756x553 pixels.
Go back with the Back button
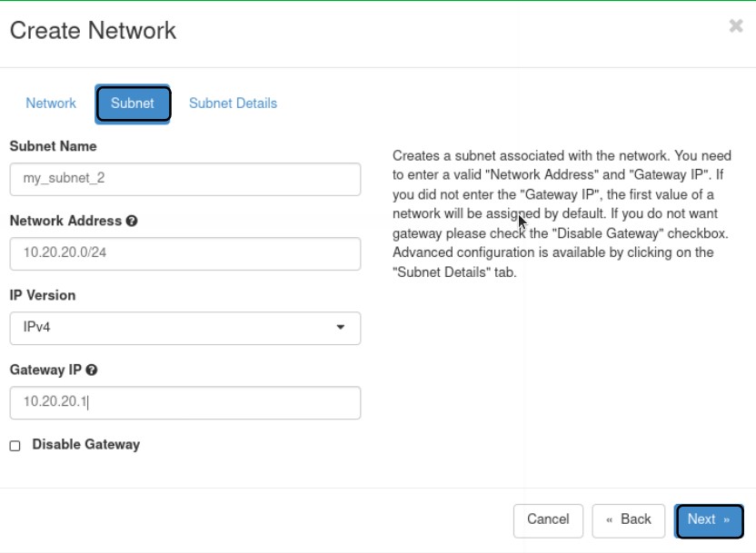point(629,520)
